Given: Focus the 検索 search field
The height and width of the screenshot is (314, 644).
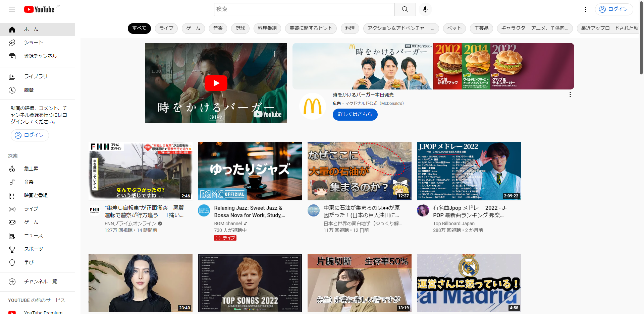Looking at the screenshot, I should pyautogui.click(x=304, y=9).
